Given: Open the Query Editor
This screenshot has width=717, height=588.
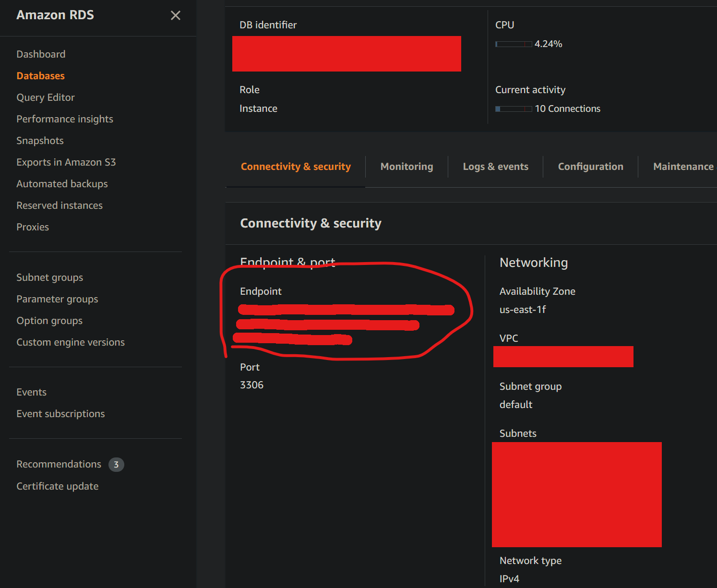Looking at the screenshot, I should 46,97.
